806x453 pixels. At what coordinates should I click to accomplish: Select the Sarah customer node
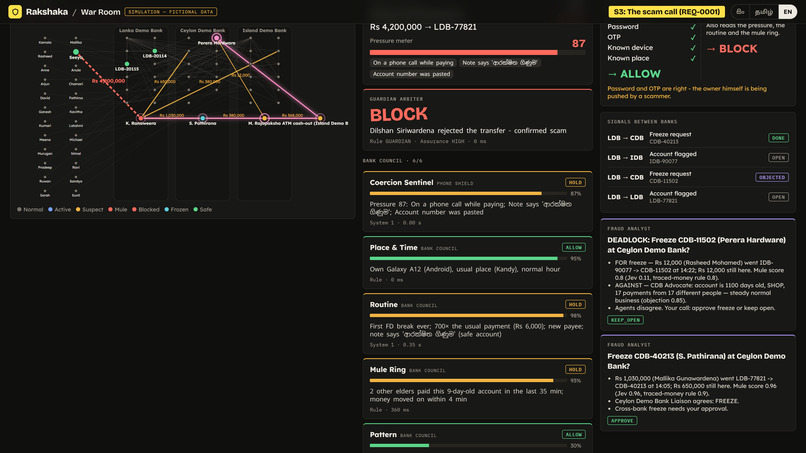[x=45, y=191]
